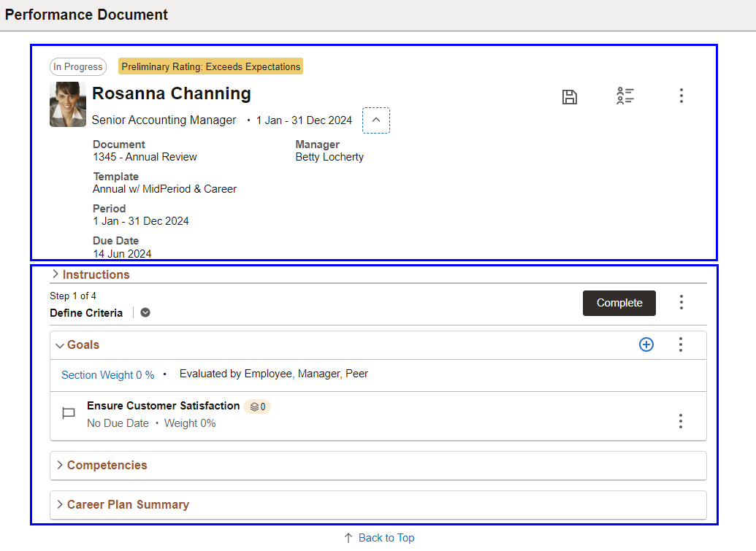This screenshot has height=551, width=756.
Task: Open the Section Weight 0 % link
Action: 107,375
